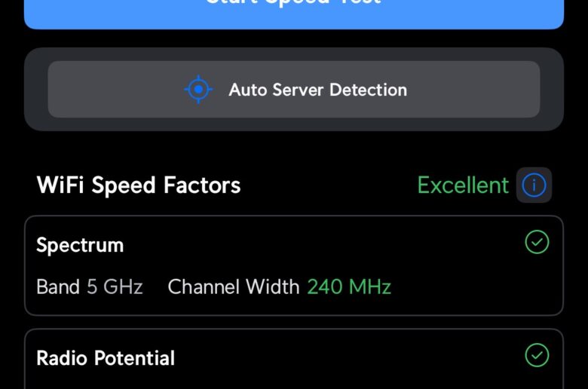The width and height of the screenshot is (588, 389).
Task: Tap the blue Start Speed Test button
Action: (x=294, y=14)
